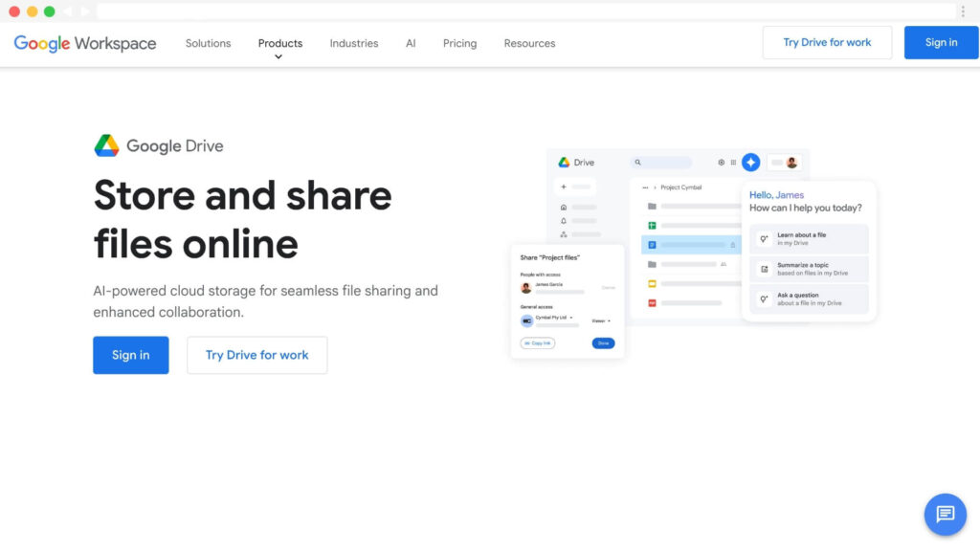Click Ask a question suggestion
The height and width of the screenshot is (551, 980).
pyautogui.click(x=809, y=298)
